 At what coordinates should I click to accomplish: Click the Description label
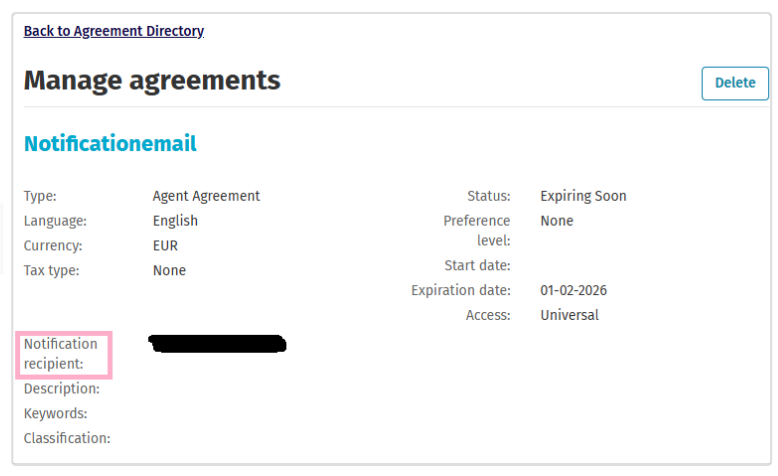(62, 389)
